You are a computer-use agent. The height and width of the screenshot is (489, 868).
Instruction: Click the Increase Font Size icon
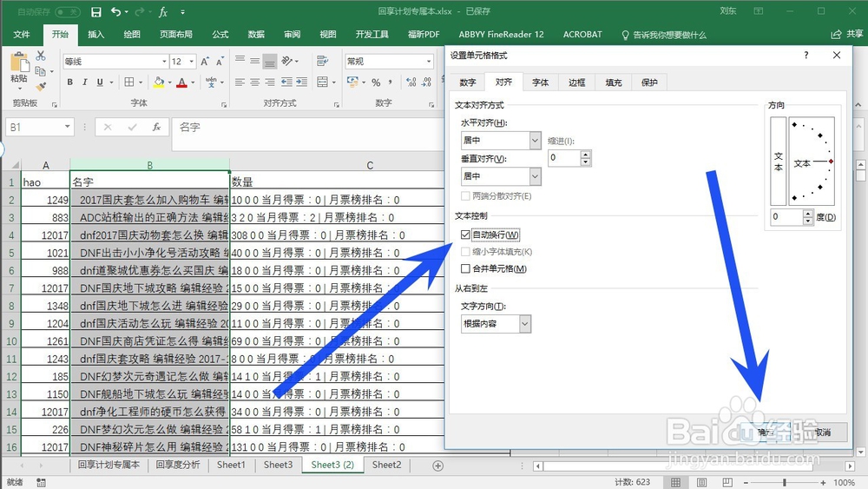pyautogui.click(x=205, y=62)
